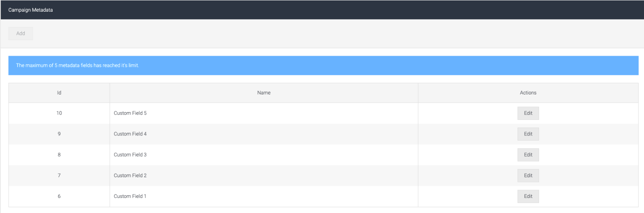Edit the Custom Field 5 row
Image resolution: width=644 pixels, height=213 pixels.
(x=528, y=113)
